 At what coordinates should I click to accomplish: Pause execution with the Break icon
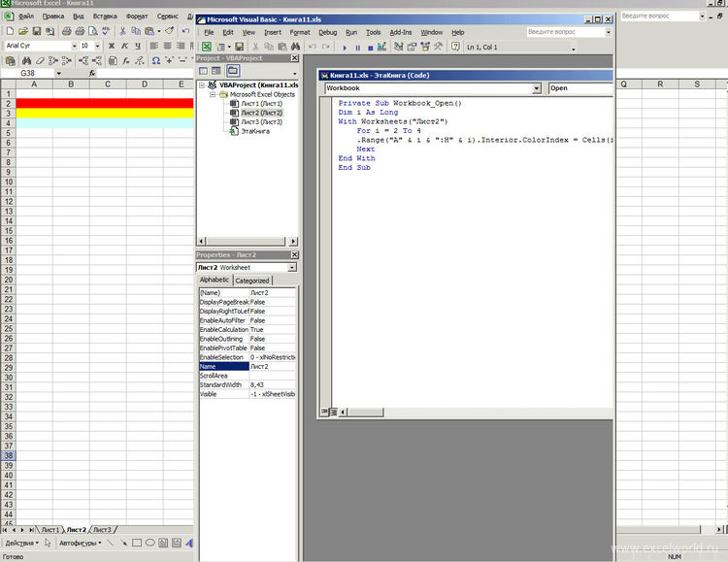(357, 48)
